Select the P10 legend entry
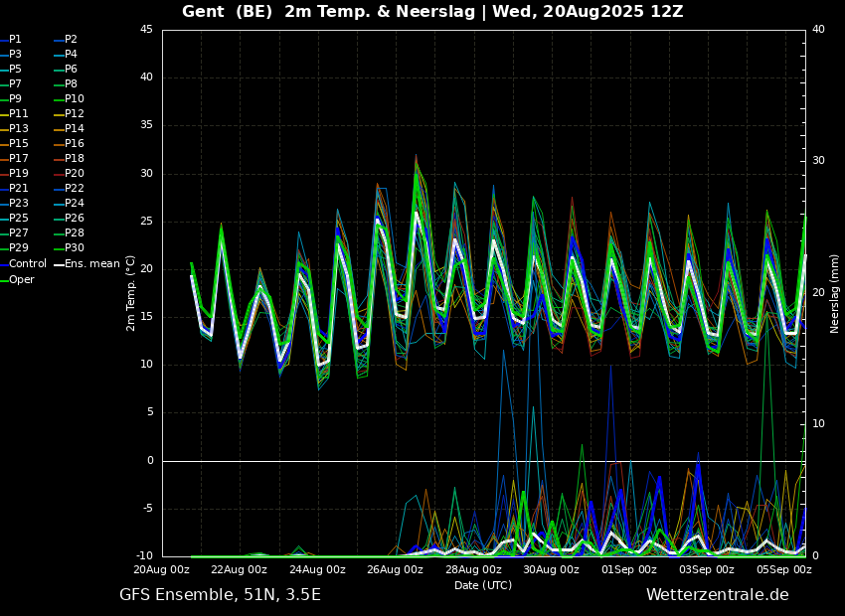 75,99
